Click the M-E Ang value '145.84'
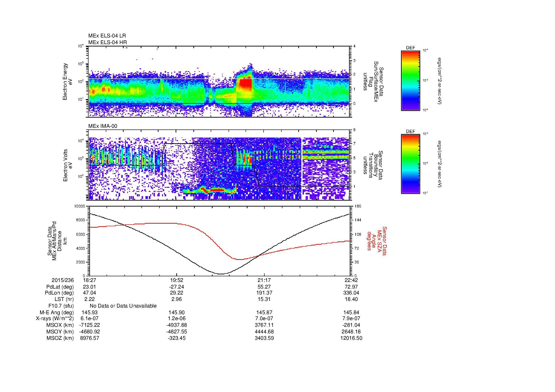The image size is (555, 392). click(351, 313)
